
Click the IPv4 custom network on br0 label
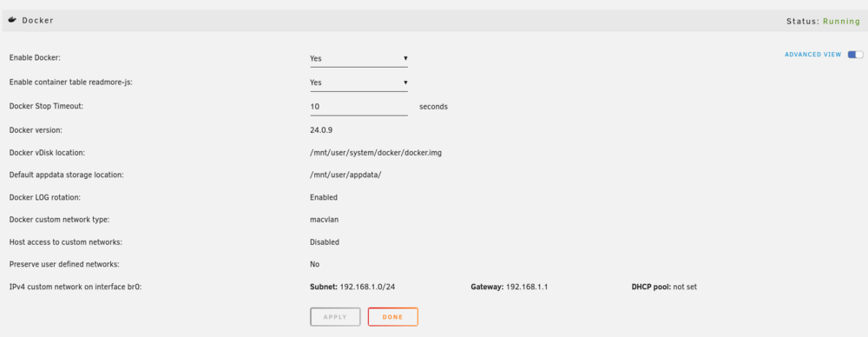[x=76, y=287]
